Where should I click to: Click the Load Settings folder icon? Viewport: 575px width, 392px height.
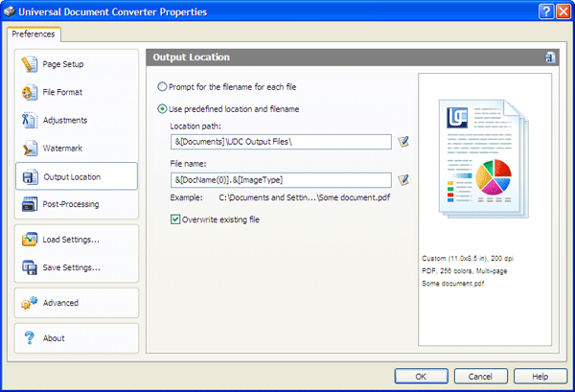[30, 240]
